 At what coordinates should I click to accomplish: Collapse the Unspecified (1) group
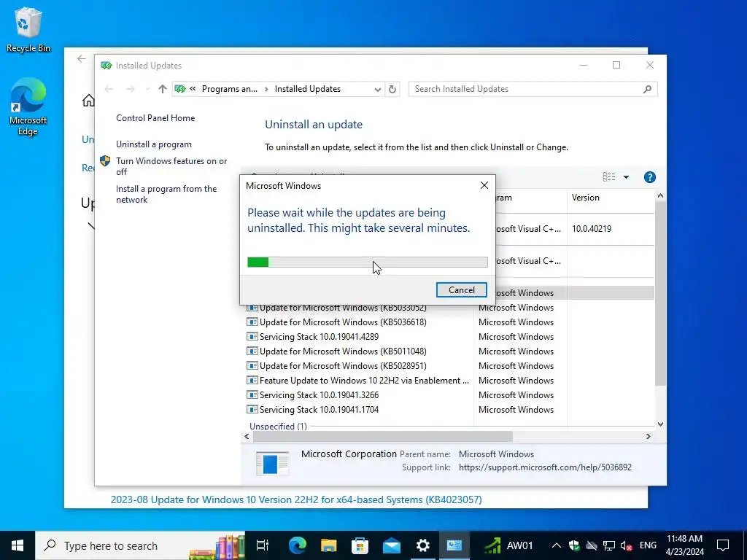click(x=278, y=426)
